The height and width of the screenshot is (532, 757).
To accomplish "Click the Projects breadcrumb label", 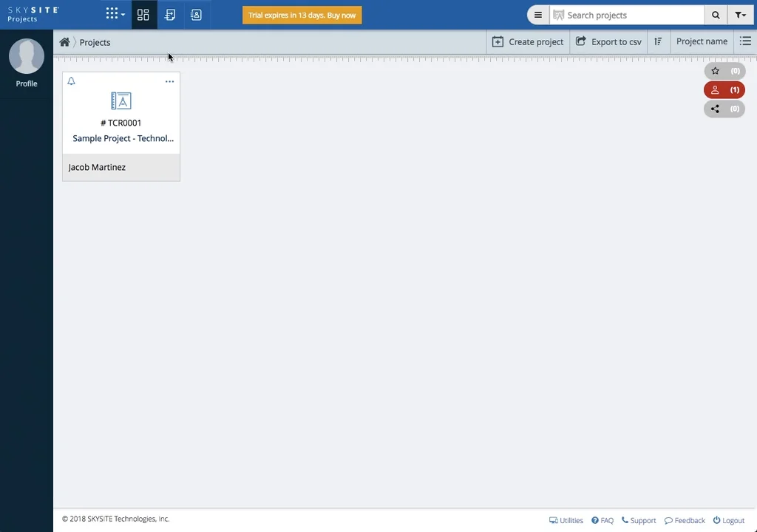I will coord(95,42).
